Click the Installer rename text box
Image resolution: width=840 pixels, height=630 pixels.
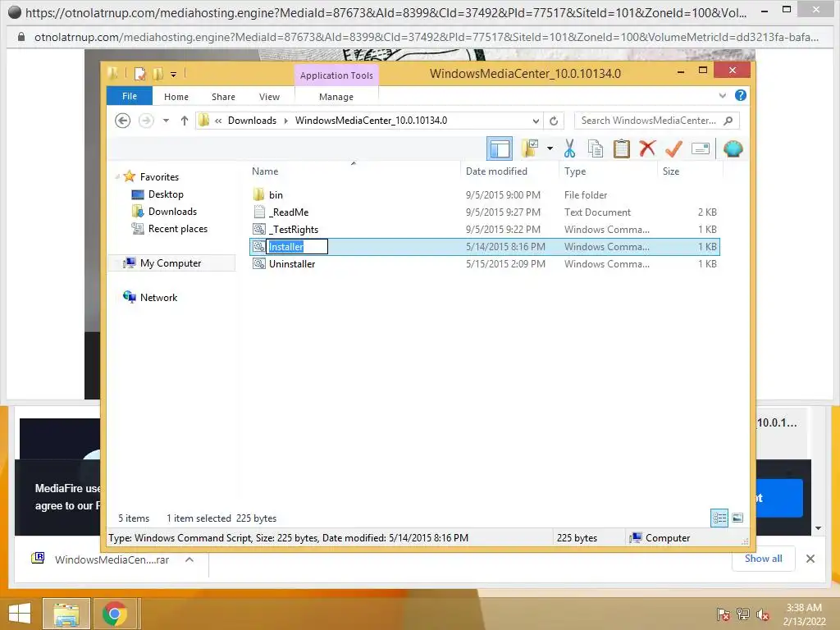point(297,246)
